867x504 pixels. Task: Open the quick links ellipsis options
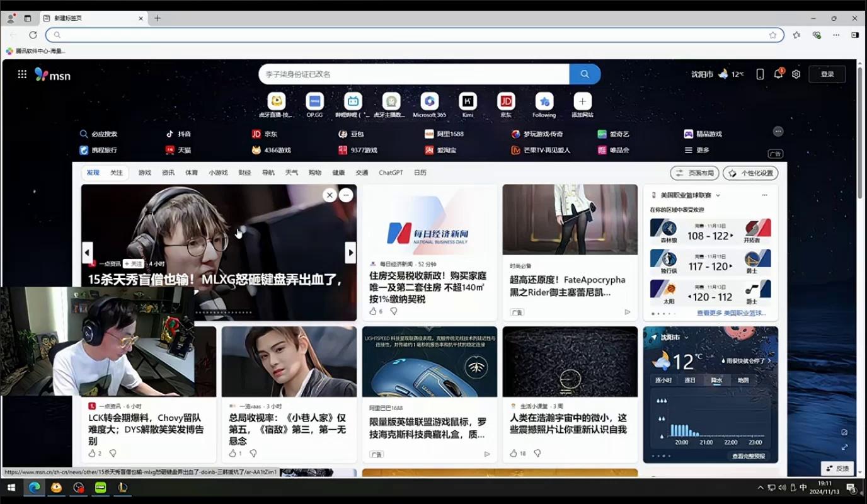pos(778,131)
